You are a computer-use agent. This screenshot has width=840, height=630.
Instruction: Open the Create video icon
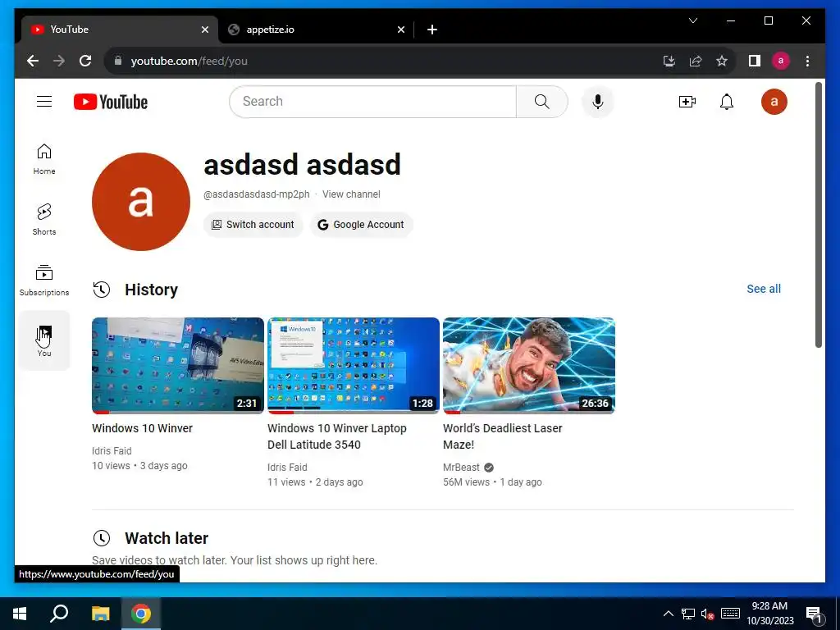click(687, 102)
